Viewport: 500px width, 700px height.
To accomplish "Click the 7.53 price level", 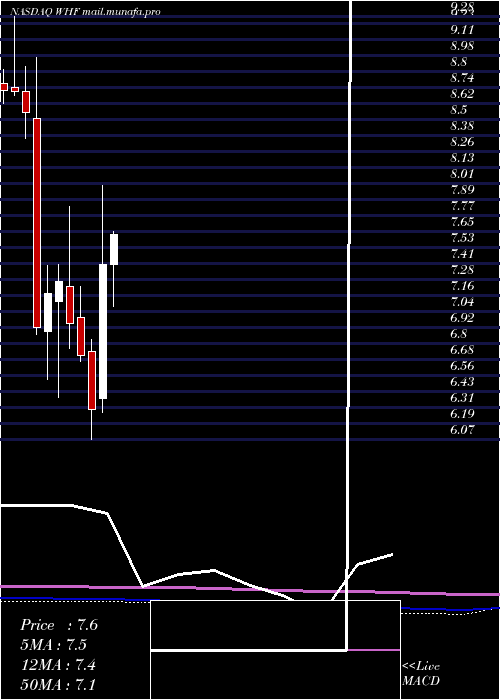I will pos(462,238).
